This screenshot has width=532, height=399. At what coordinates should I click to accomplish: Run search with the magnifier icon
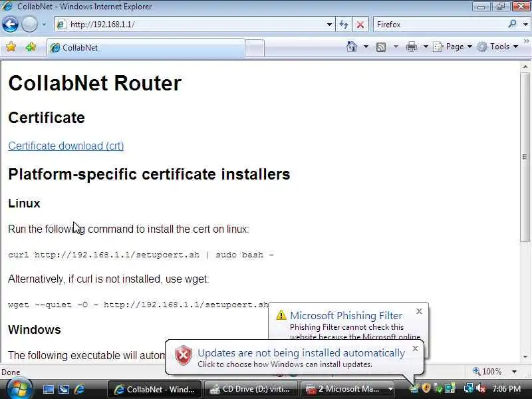(x=512, y=24)
